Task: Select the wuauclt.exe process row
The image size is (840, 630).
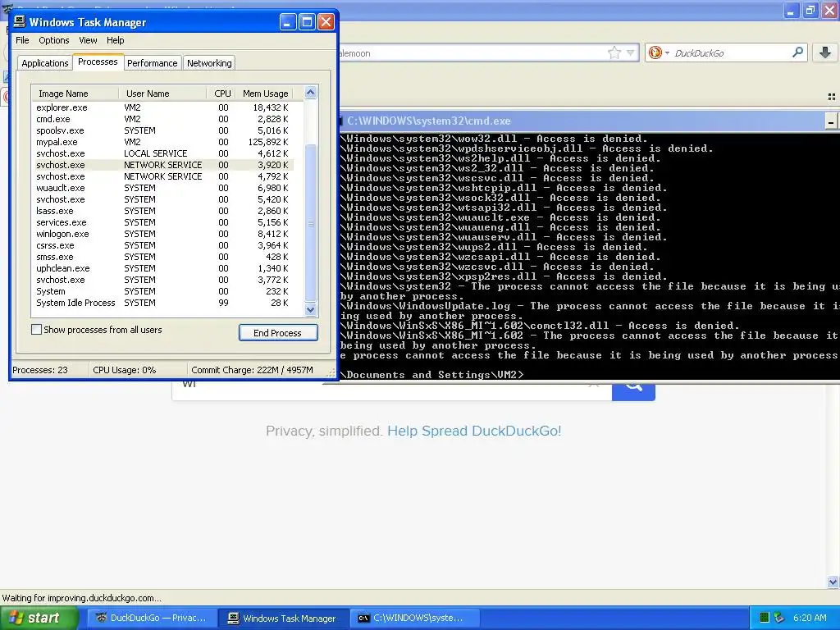Action: 163,188
